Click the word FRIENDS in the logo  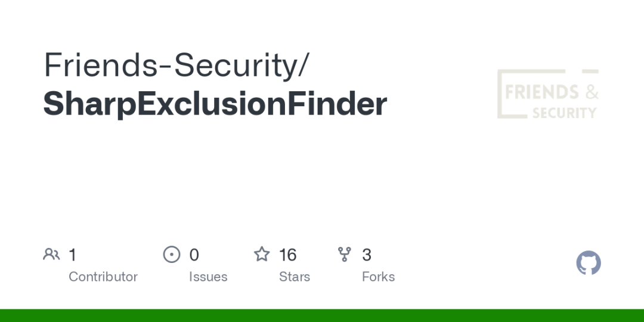541,92
